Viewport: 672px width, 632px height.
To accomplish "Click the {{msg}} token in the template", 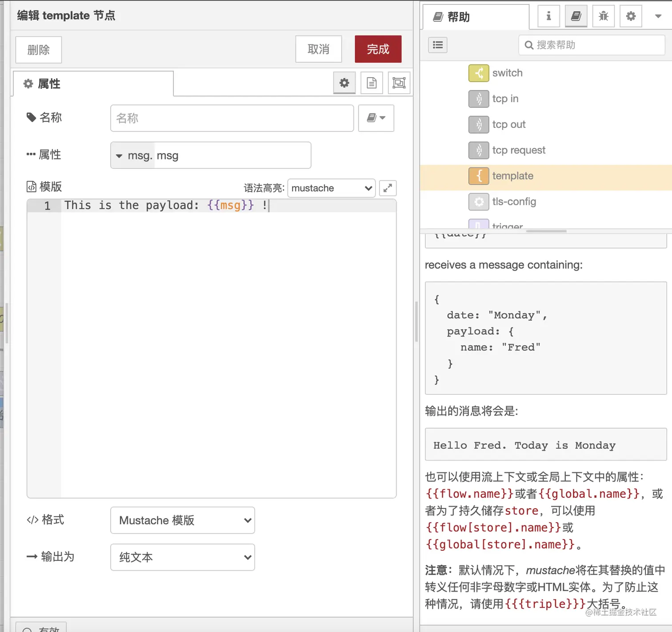I will 231,205.
